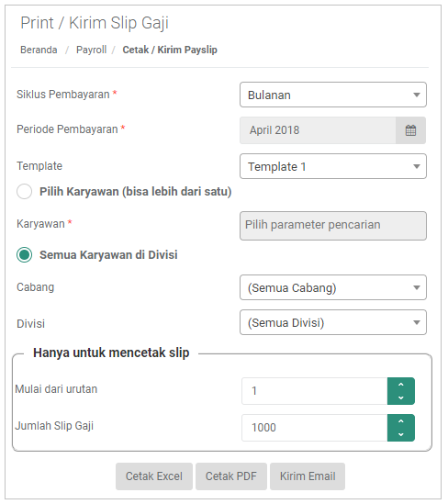Click the Karyawan search parameter field
The height and width of the screenshot is (504, 448).
coord(333,226)
